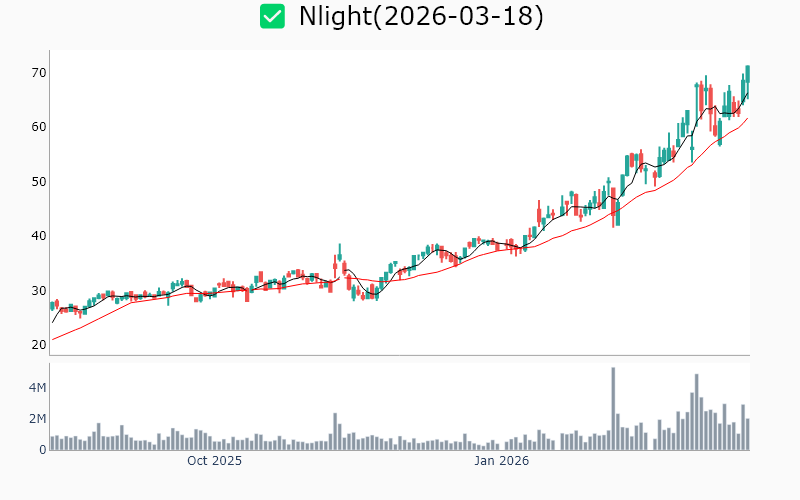800x500 pixels.
Task: Click the 60 price axis label
Action: 38,127
